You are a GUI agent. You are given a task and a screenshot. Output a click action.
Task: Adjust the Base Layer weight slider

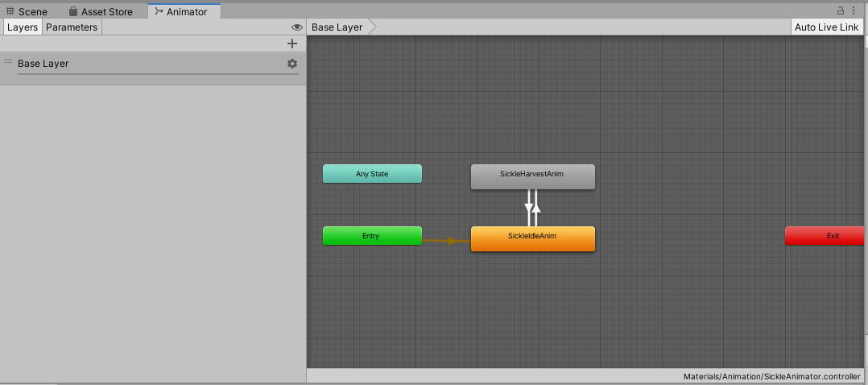tap(158, 73)
